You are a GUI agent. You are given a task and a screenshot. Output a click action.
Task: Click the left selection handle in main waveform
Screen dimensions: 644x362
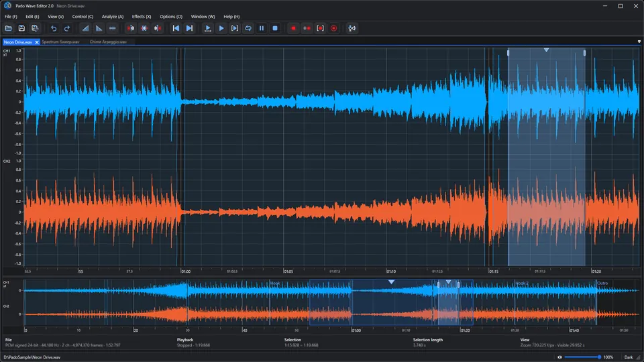(508, 53)
